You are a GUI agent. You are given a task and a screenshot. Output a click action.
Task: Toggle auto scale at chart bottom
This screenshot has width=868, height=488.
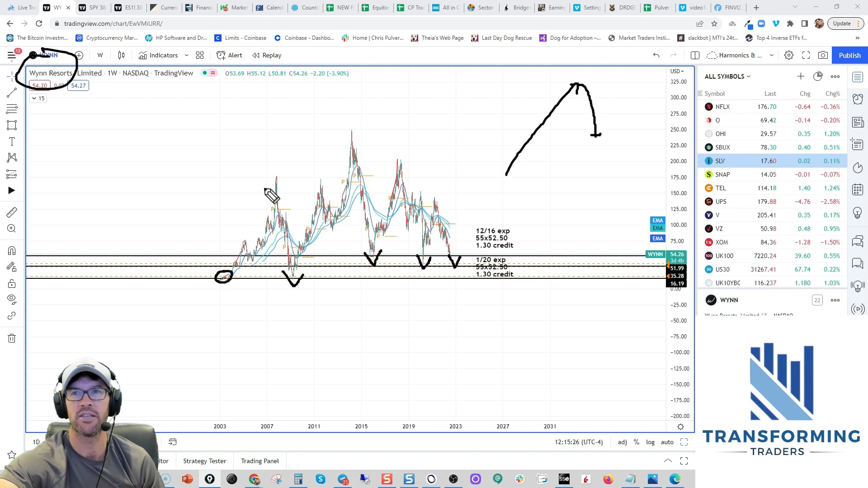[667, 442]
